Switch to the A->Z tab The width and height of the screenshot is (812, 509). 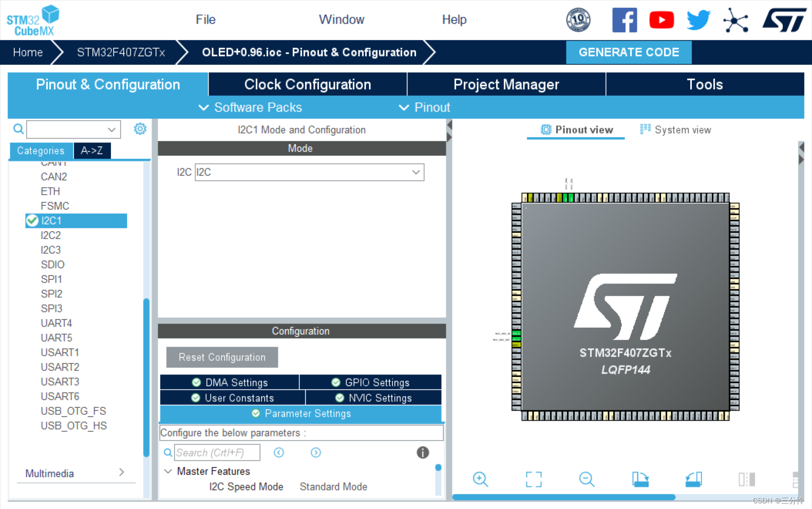[x=92, y=150]
